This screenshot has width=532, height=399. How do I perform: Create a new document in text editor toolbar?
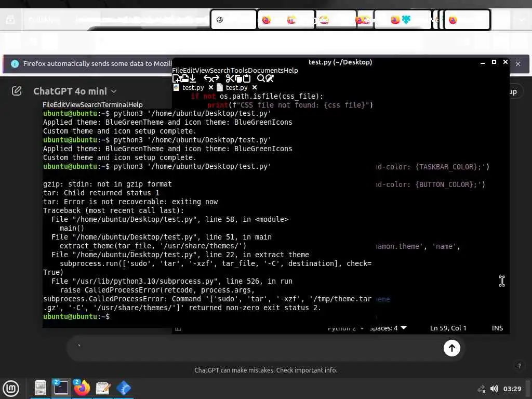pyautogui.click(x=176, y=79)
